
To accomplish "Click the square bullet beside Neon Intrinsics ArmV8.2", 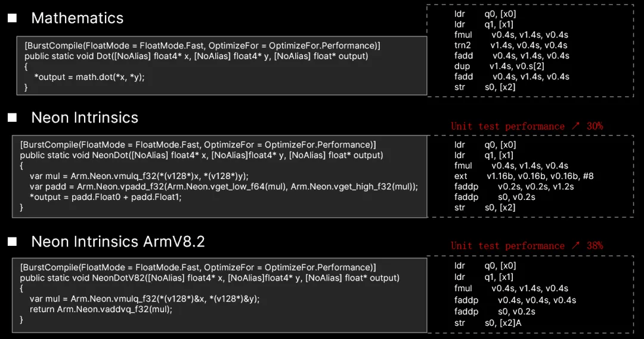I will [x=12, y=241].
